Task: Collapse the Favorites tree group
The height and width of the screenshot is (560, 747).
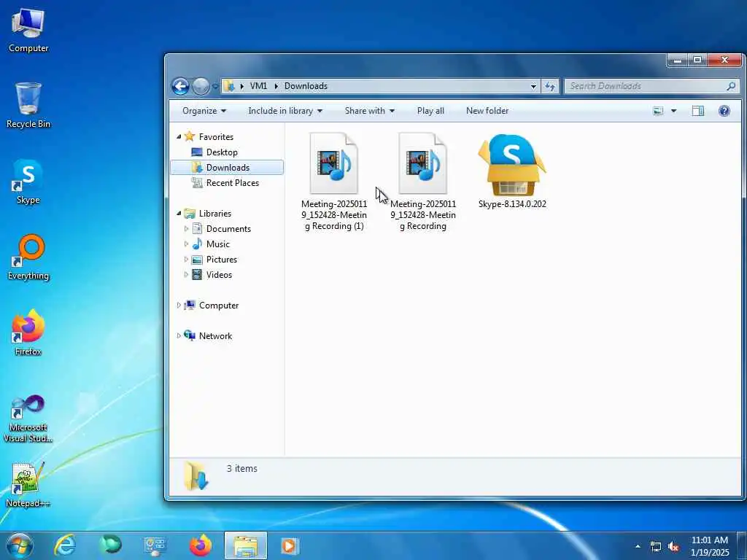Action: coord(179,136)
